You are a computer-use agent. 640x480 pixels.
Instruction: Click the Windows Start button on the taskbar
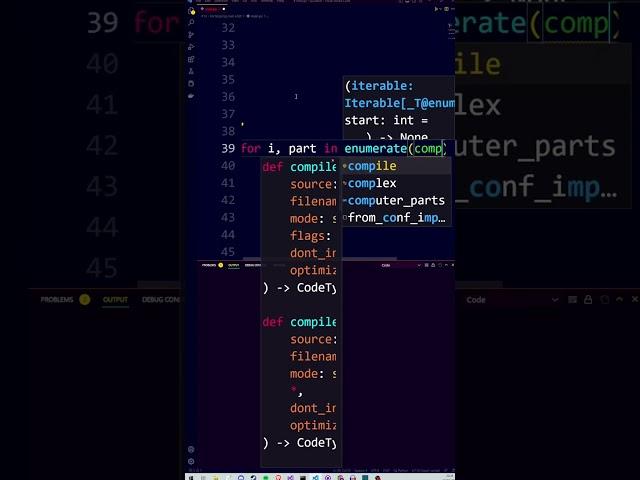[x=191, y=478]
